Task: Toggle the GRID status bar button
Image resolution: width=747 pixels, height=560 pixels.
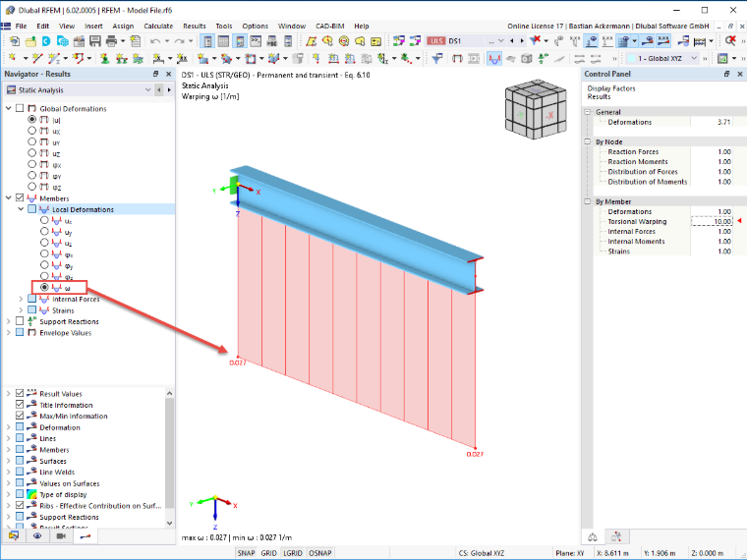Action: point(268,553)
